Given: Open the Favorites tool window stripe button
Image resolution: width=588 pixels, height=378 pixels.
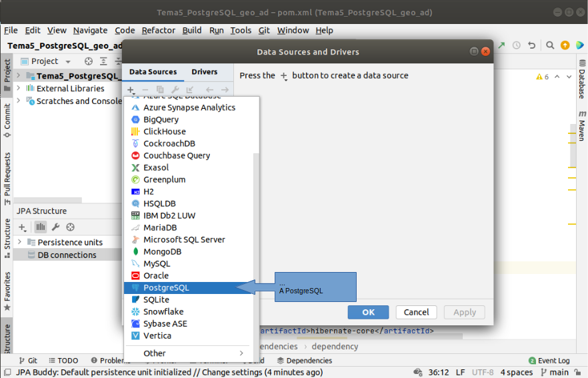Looking at the screenshot, I should tap(7, 292).
